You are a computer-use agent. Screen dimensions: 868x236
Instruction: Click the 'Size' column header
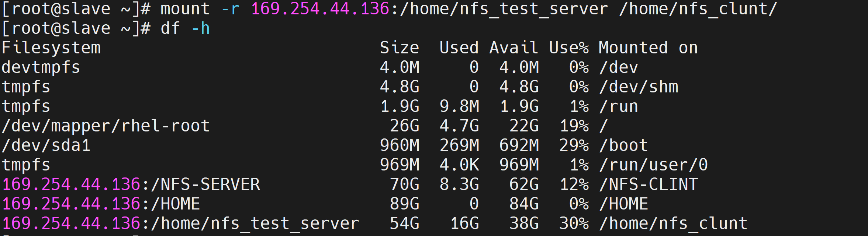coord(400,48)
